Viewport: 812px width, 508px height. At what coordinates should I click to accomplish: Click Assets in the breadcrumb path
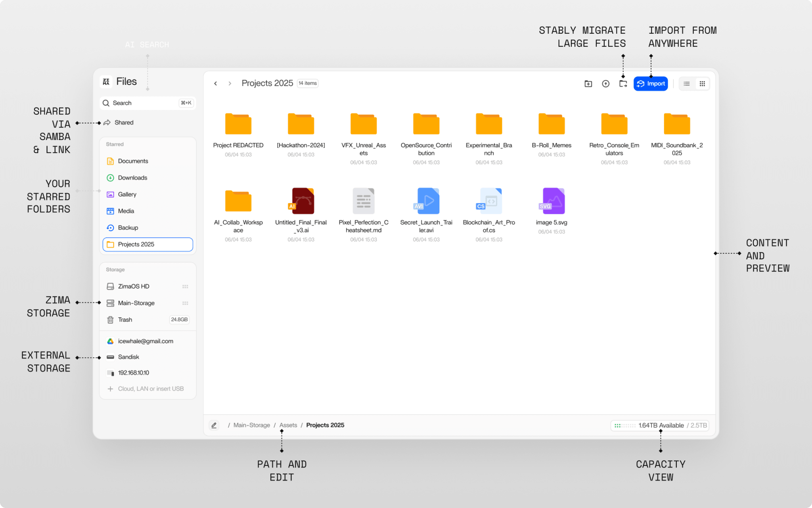point(288,425)
